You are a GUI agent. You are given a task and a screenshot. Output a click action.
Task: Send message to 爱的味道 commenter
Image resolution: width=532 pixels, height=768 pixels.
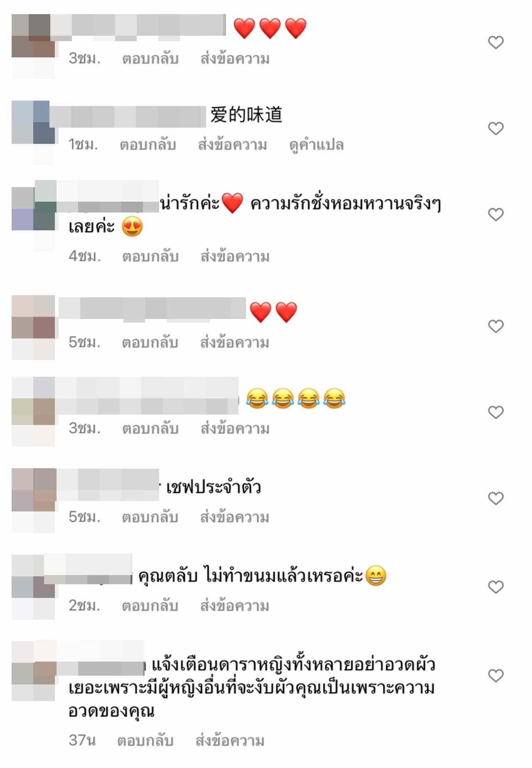(232, 145)
